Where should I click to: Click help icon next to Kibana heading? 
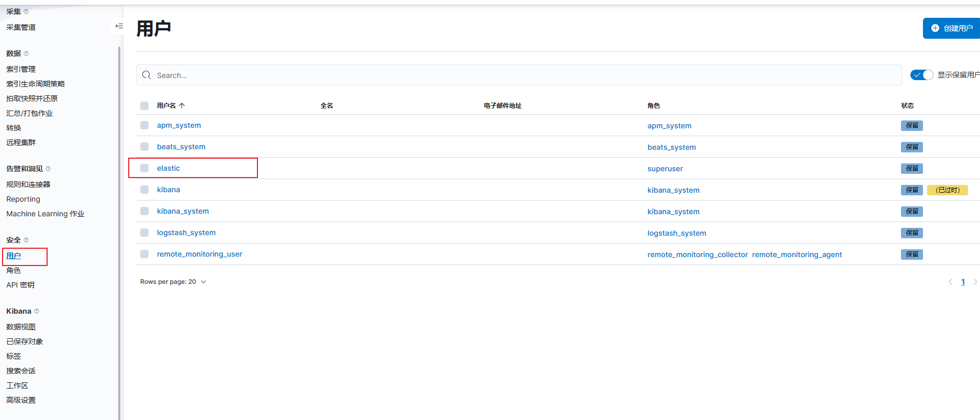pos(37,311)
